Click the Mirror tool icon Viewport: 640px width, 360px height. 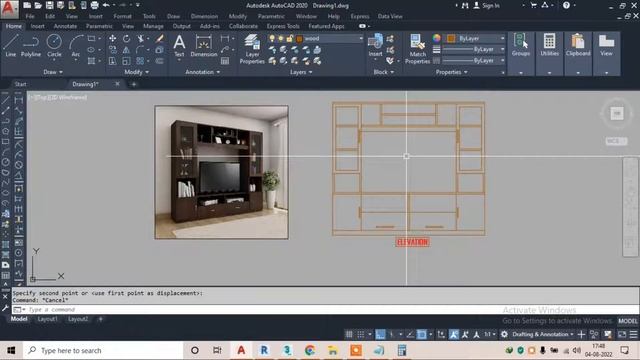pyautogui.click(x=127, y=50)
